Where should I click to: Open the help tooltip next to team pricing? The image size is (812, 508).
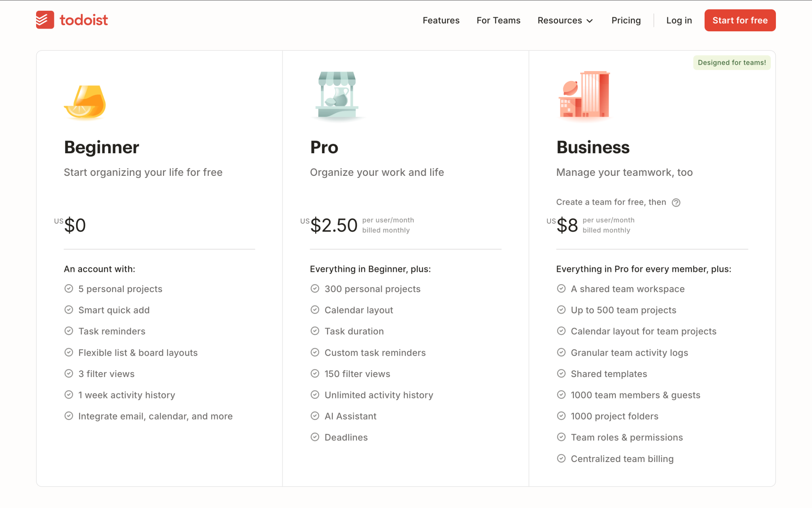676,202
